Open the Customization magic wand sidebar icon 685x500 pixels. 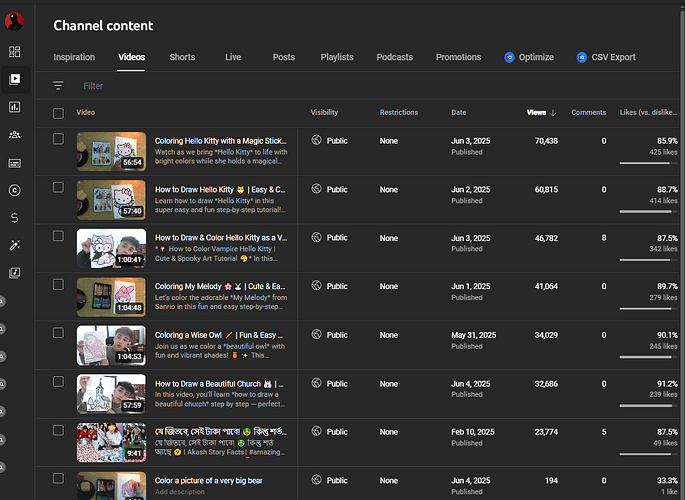(x=14, y=245)
